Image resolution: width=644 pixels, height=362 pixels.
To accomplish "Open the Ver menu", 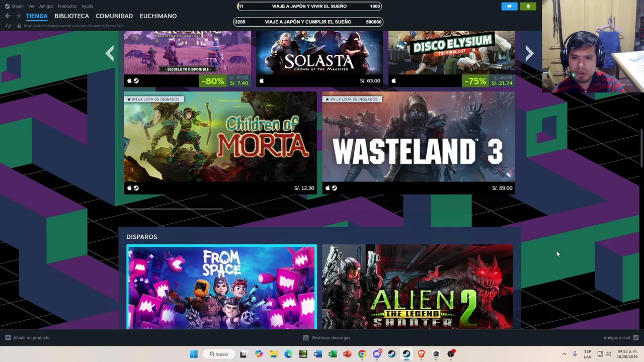I will pos(31,6).
